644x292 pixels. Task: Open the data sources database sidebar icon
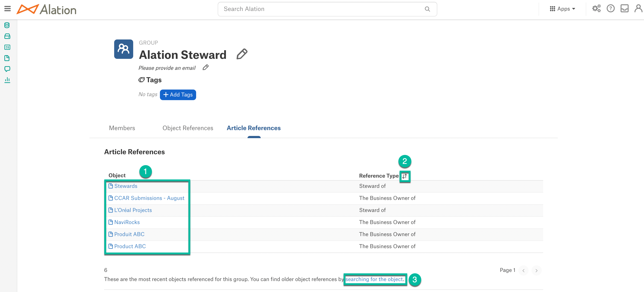[7, 25]
